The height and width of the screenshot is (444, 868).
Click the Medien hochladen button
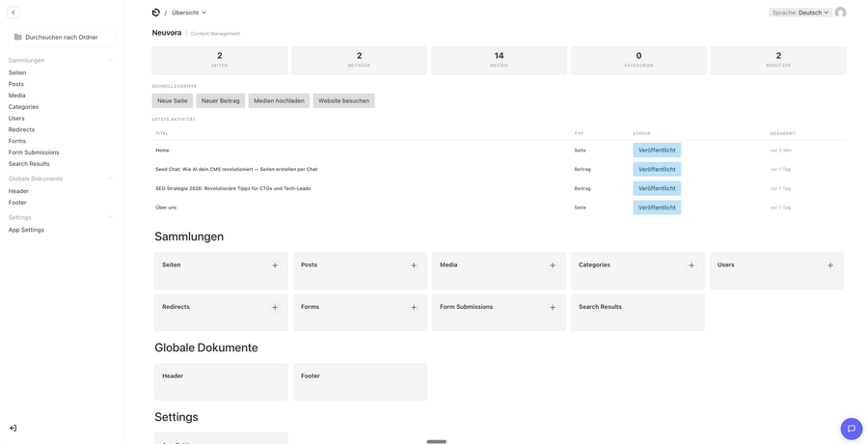click(279, 101)
